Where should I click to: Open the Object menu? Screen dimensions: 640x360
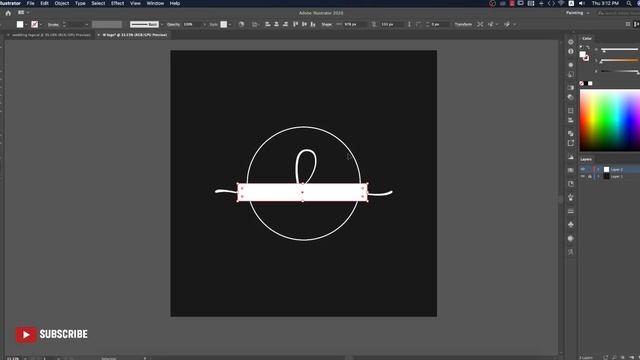pos(62,3)
